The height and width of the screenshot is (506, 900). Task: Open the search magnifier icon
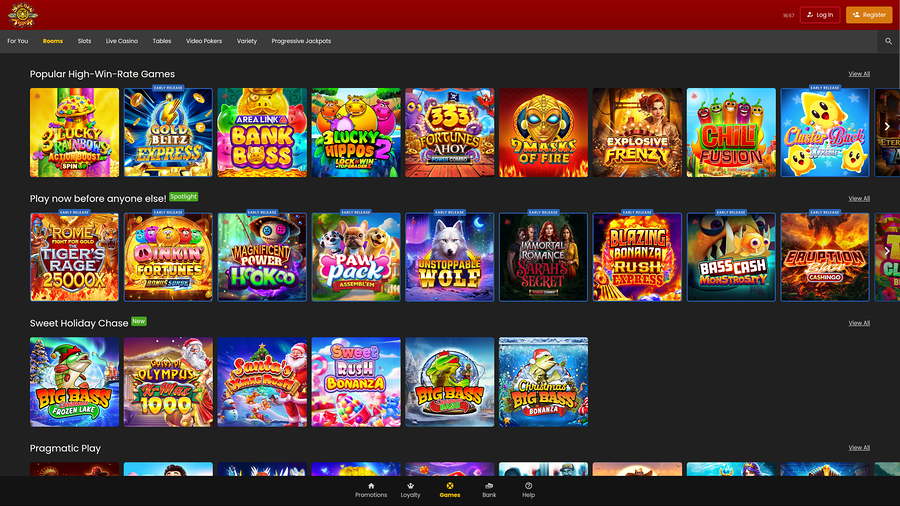point(888,41)
